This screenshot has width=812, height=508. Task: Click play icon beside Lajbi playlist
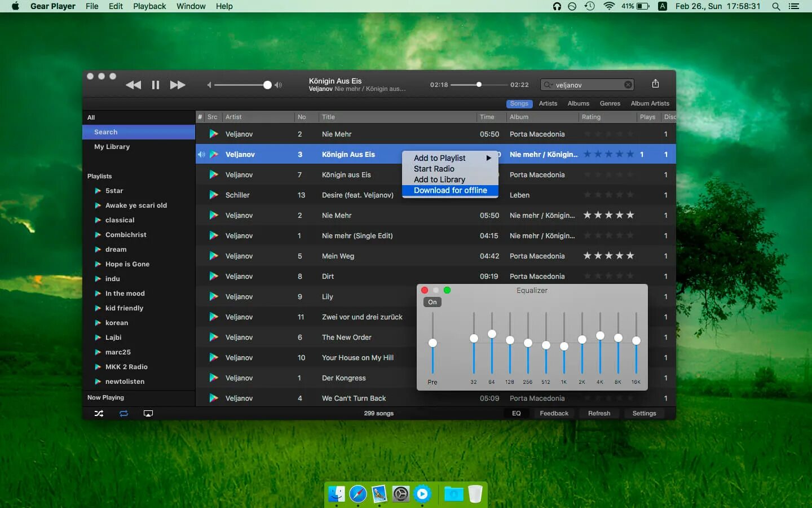pyautogui.click(x=98, y=338)
